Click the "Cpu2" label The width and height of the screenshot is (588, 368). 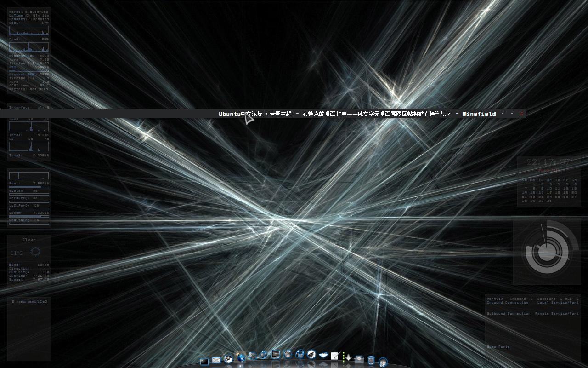tap(14, 39)
